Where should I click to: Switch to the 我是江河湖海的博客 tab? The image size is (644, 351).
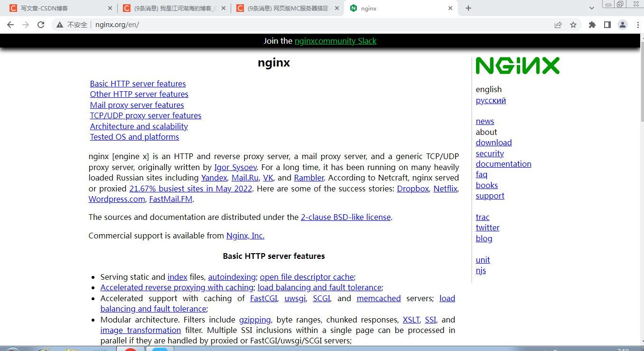click(x=174, y=9)
